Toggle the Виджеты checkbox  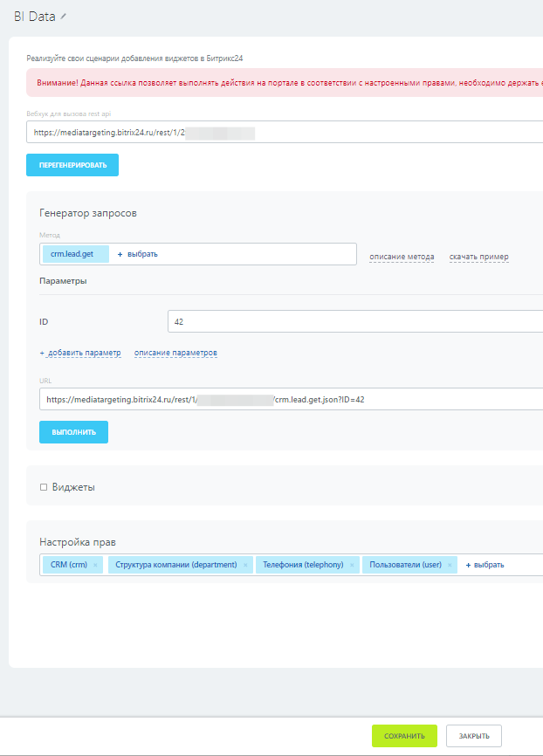44,487
